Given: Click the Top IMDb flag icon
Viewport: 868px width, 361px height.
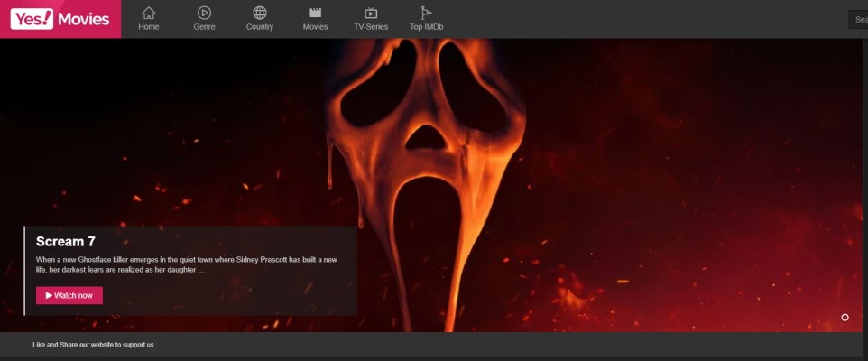Looking at the screenshot, I should point(426,13).
